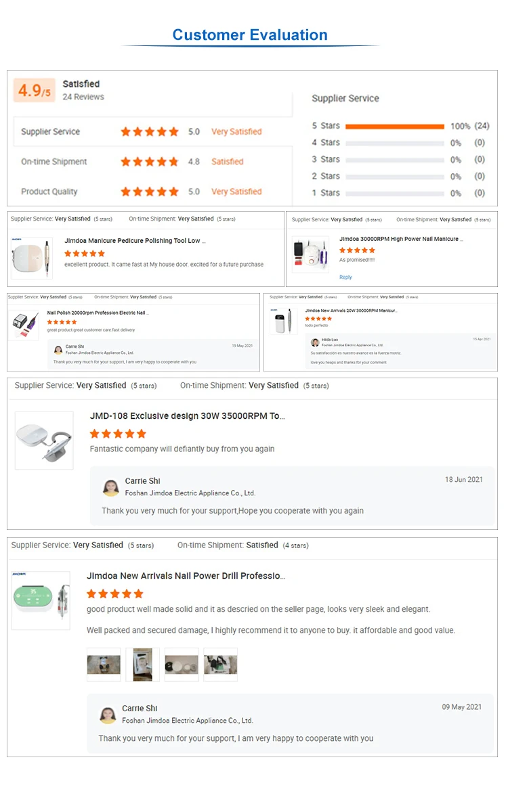Click Hilda Luo's avatar in reply
The width and height of the screenshot is (508, 812).
coord(315,342)
